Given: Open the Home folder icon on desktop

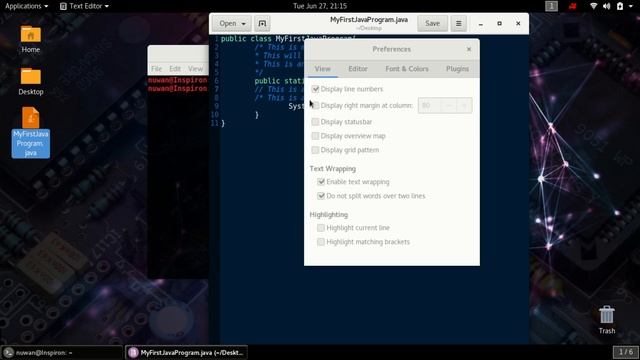Looking at the screenshot, I should click(31, 35).
